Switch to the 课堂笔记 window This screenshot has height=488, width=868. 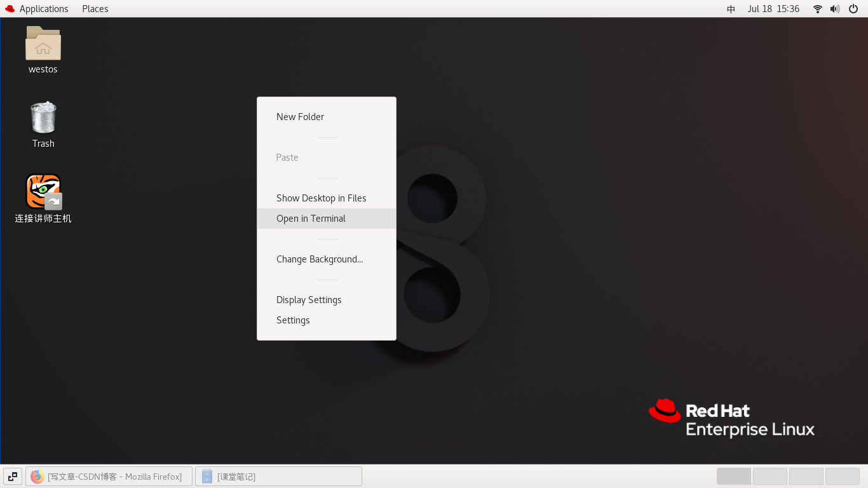[x=278, y=476]
